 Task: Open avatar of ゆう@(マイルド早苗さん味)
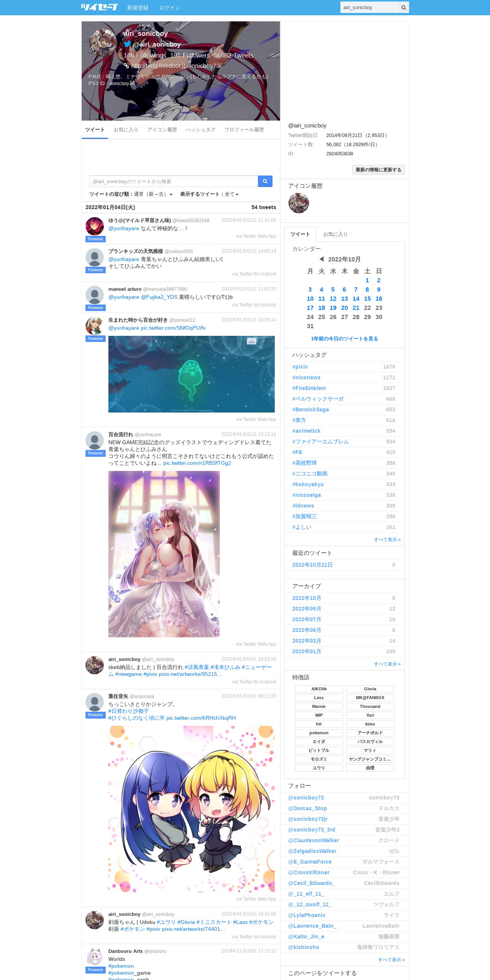point(95,226)
